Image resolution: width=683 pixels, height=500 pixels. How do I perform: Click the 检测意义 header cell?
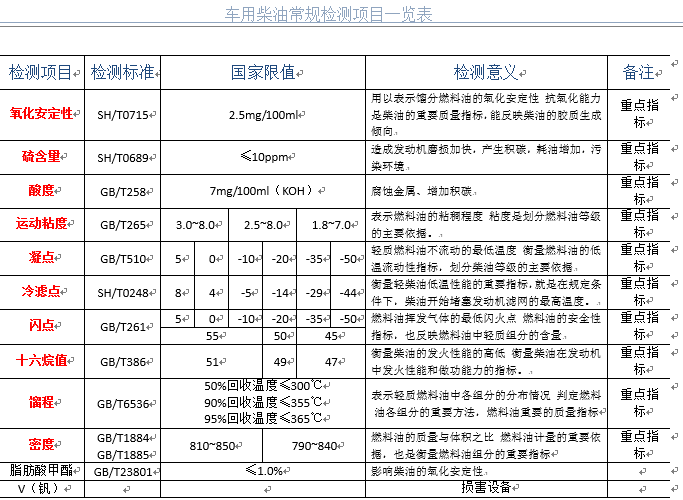tap(485, 73)
